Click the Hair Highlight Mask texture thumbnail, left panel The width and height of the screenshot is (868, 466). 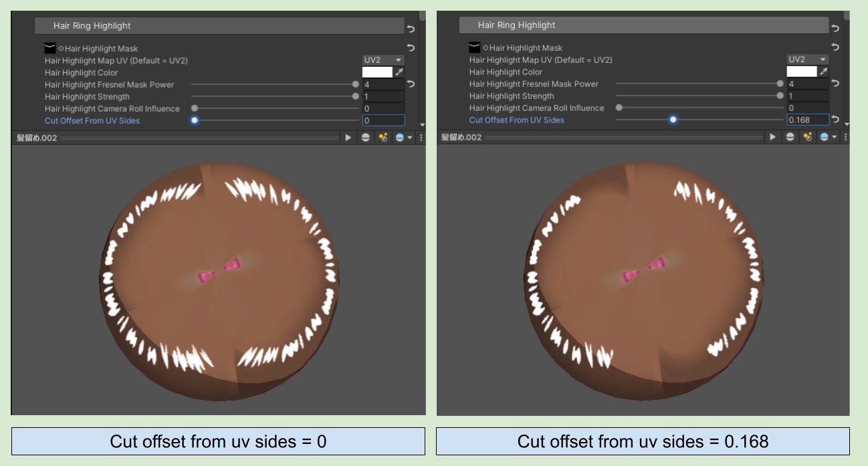pyautogui.click(x=50, y=48)
